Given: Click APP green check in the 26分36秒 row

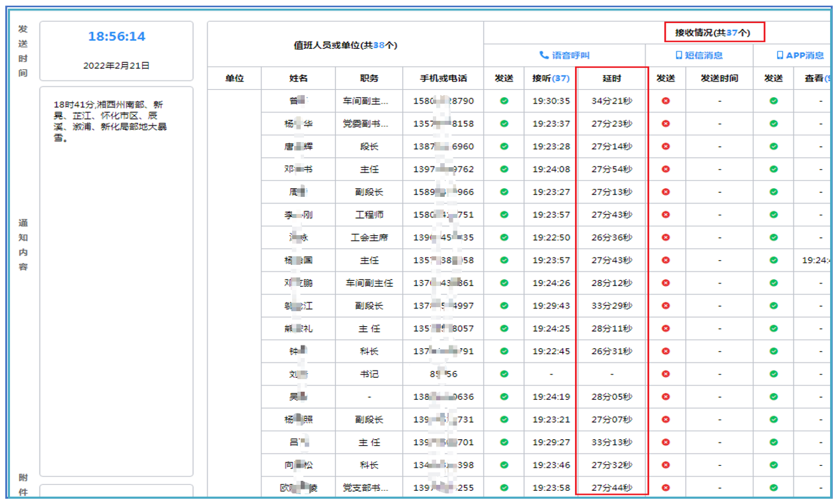Looking at the screenshot, I should 774,237.
